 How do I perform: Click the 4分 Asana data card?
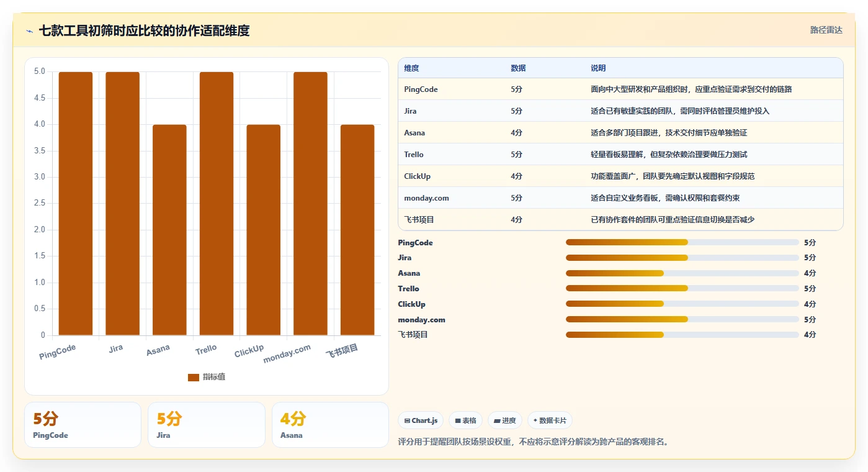(x=330, y=425)
